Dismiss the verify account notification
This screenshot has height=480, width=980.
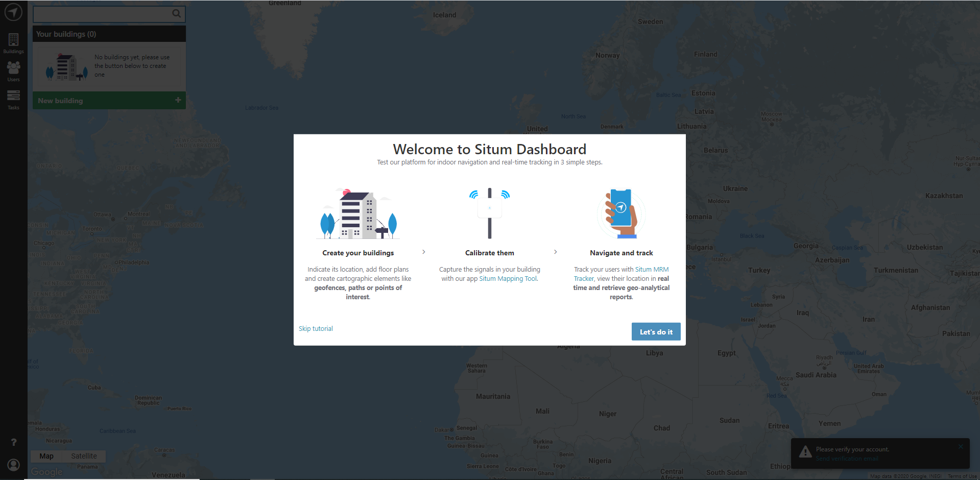pos(961,446)
